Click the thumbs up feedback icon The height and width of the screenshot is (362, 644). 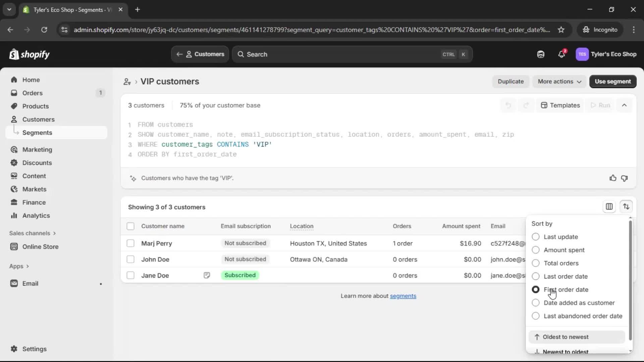[x=613, y=178]
